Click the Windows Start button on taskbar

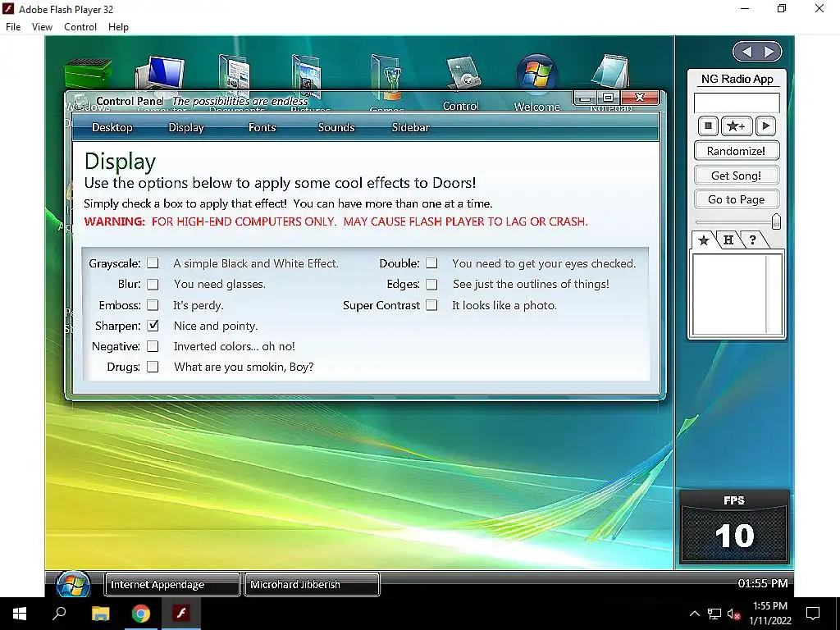20,614
